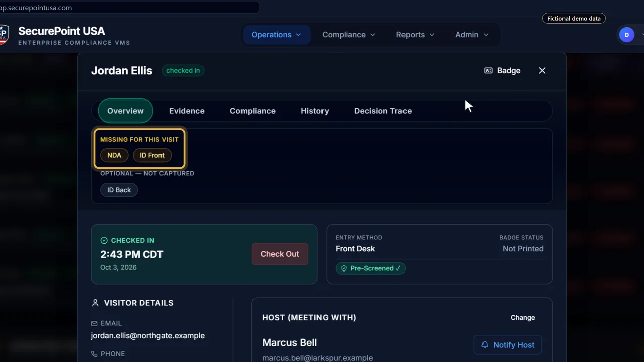Click the SecurePoint USA shield logo
This screenshot has width=644, height=362.
(x=4, y=35)
